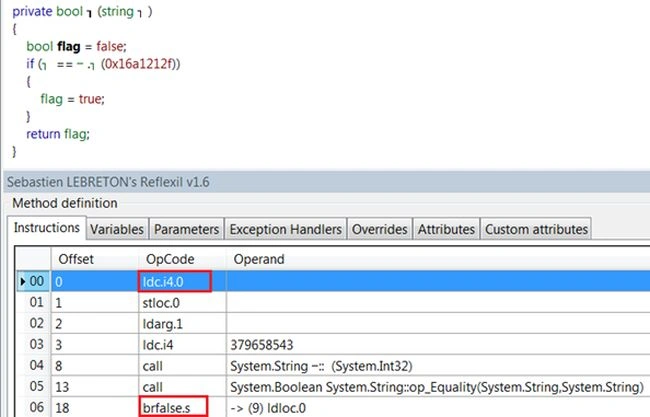Select row header 01

pyautogui.click(x=33, y=303)
